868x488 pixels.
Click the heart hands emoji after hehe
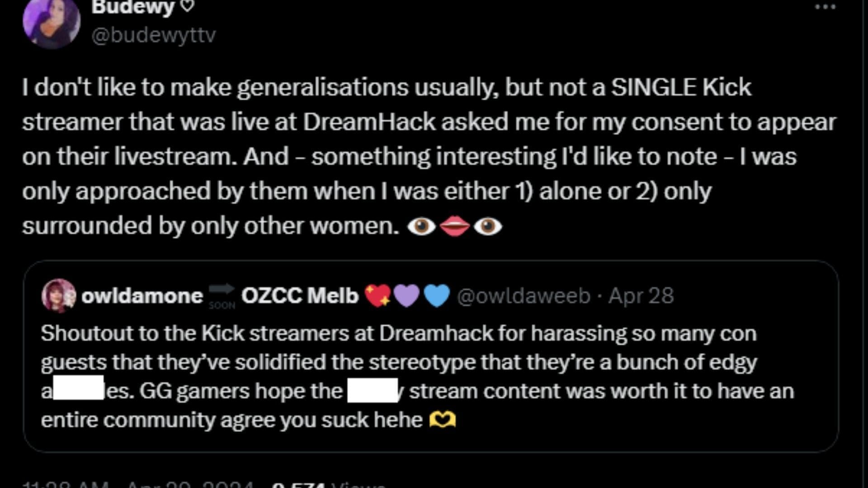(x=442, y=420)
